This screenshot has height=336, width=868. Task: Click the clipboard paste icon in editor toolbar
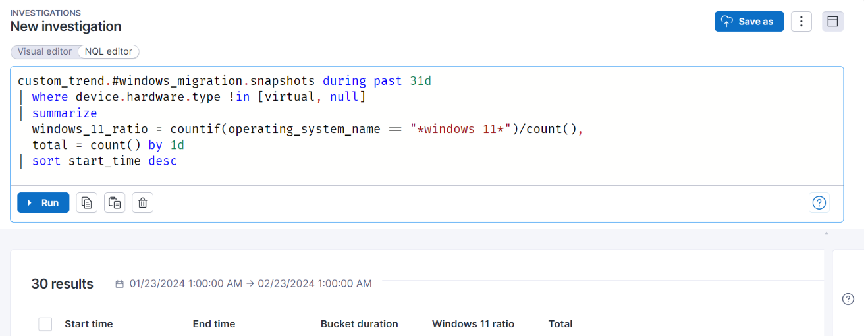(x=115, y=203)
